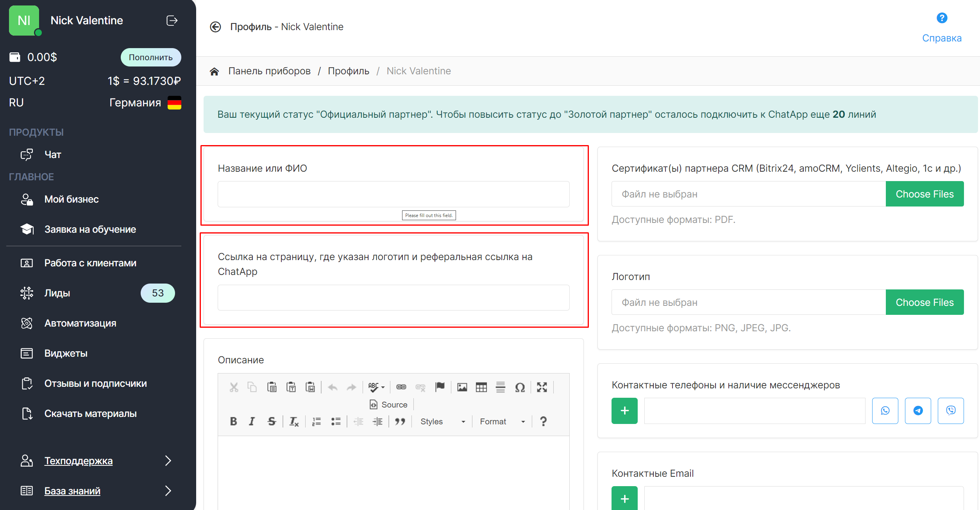Open the Styles dropdown in the editor
This screenshot has width=980, height=510.
[442, 421]
